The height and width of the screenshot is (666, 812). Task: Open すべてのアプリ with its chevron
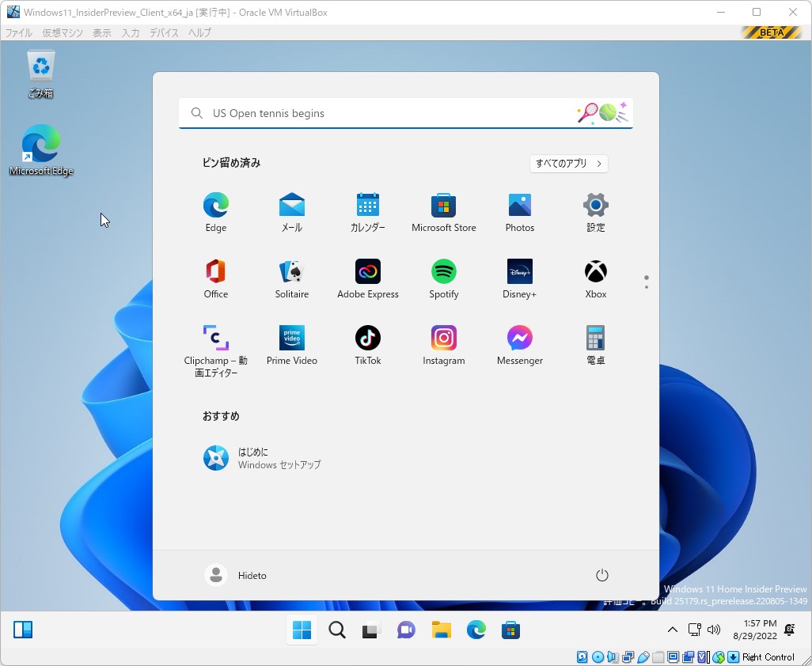[x=568, y=164]
